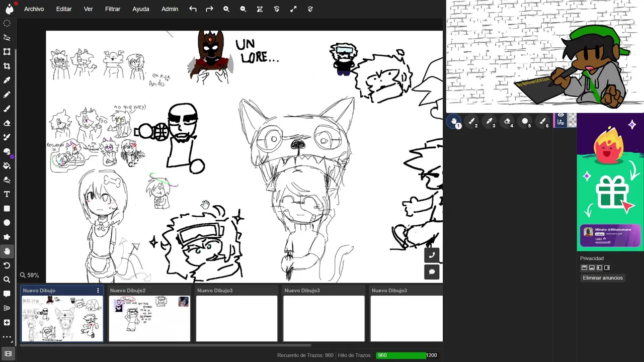Open the Nuevo Dibujo artboard thumbnail
The height and width of the screenshot is (362, 644).
pyautogui.click(x=62, y=318)
